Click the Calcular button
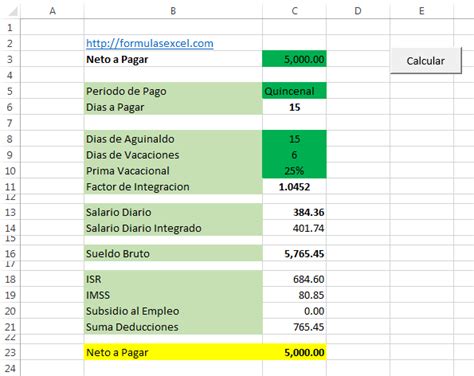 coord(426,61)
